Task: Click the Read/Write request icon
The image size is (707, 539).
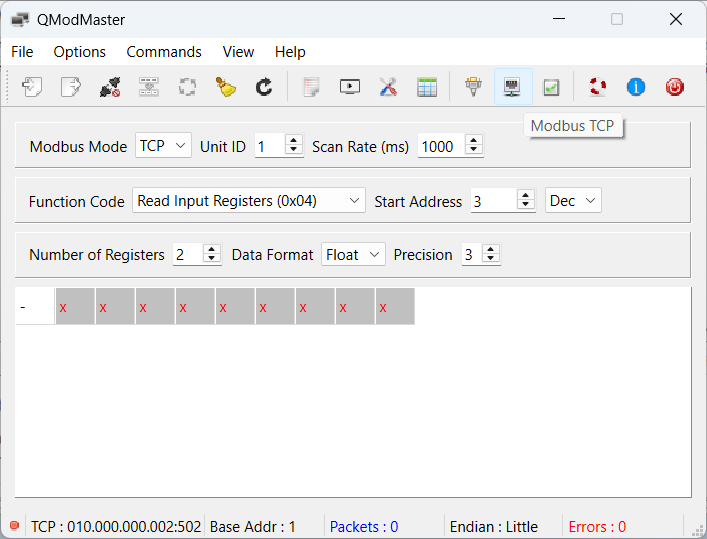Action: (x=148, y=87)
